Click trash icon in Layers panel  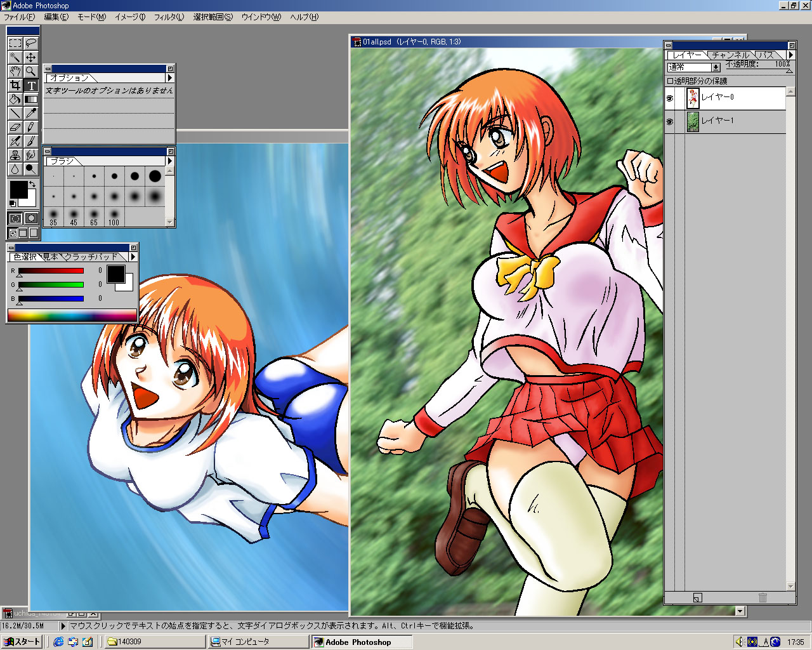point(763,597)
